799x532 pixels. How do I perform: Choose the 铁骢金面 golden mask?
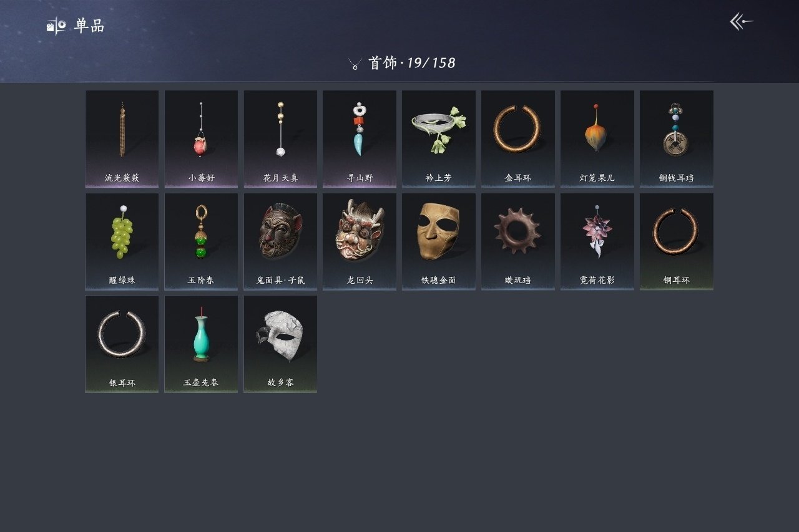pyautogui.click(x=439, y=241)
